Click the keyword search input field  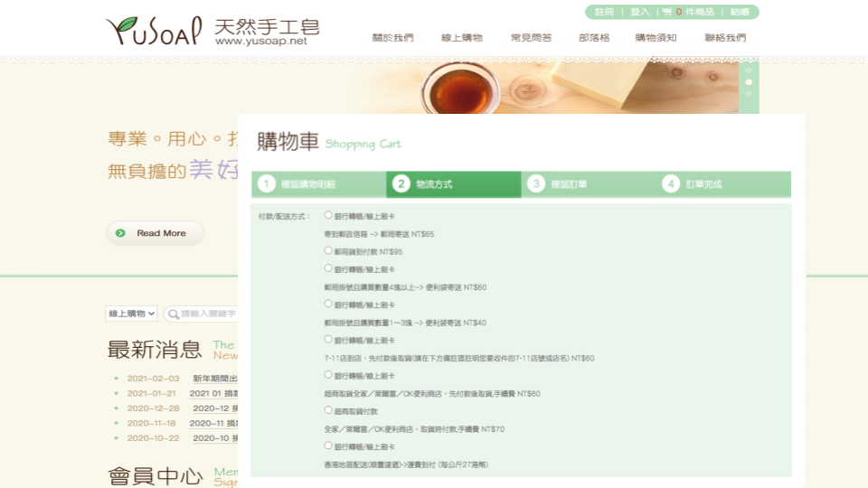(x=208, y=314)
